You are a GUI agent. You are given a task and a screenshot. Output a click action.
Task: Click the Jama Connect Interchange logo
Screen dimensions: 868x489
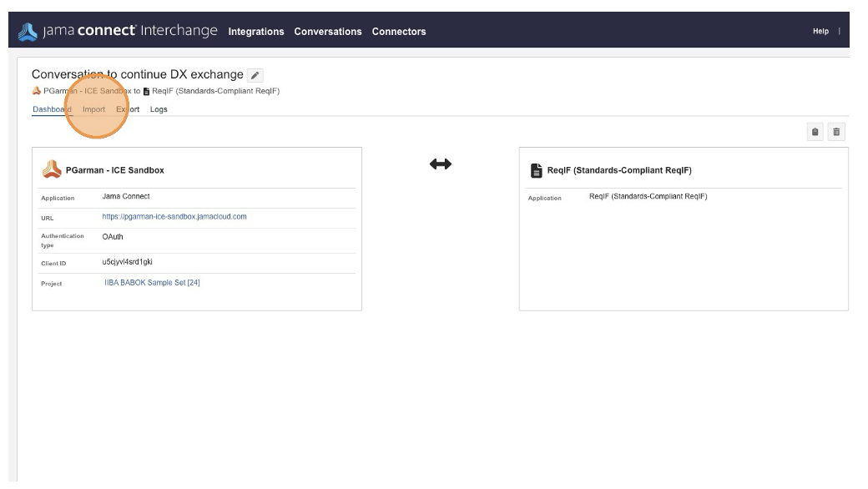tap(118, 30)
